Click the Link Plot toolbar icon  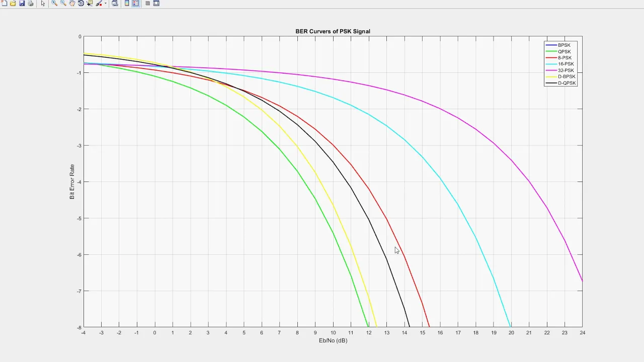(115, 3)
